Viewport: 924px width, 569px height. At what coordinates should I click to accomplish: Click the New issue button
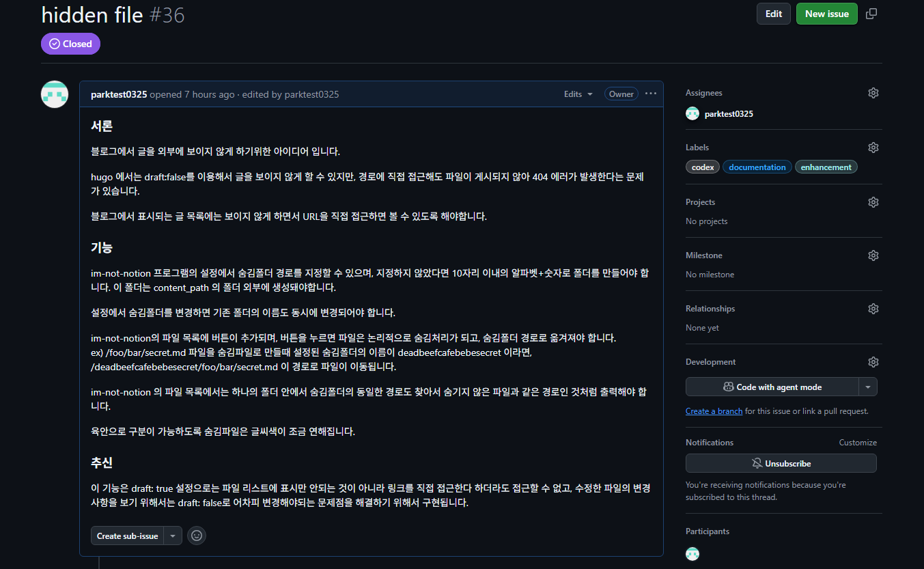[826, 14]
